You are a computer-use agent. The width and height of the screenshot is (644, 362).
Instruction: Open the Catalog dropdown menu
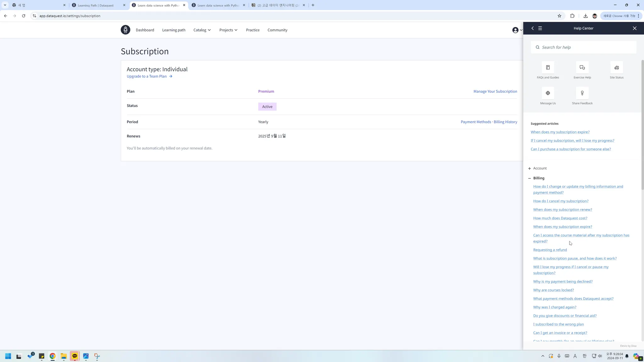point(202,30)
